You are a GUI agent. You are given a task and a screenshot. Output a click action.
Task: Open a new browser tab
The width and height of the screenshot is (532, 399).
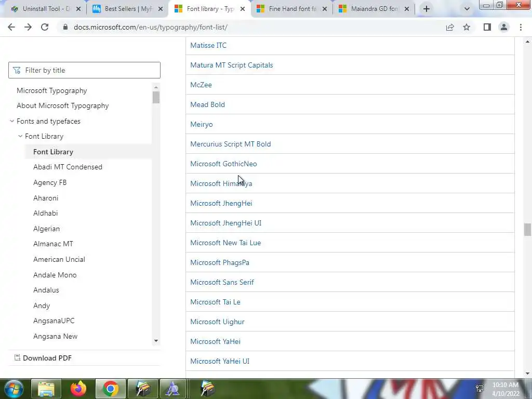click(427, 9)
